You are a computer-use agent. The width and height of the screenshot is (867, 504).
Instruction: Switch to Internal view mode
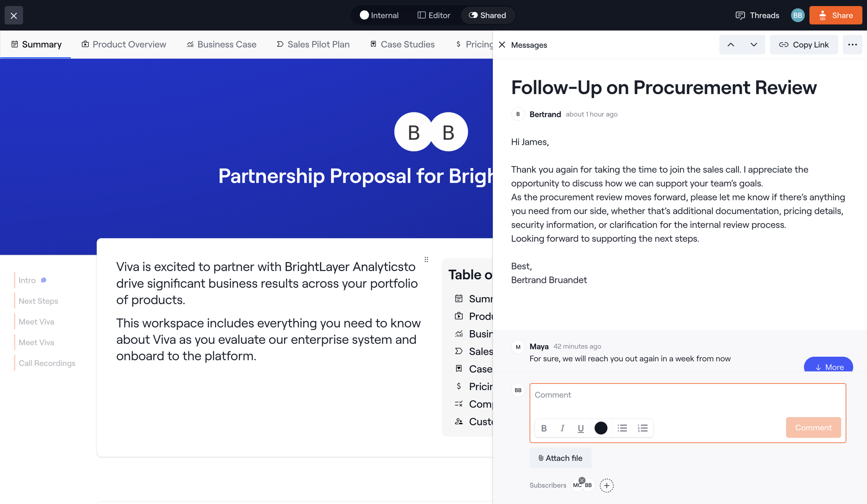pyautogui.click(x=379, y=15)
